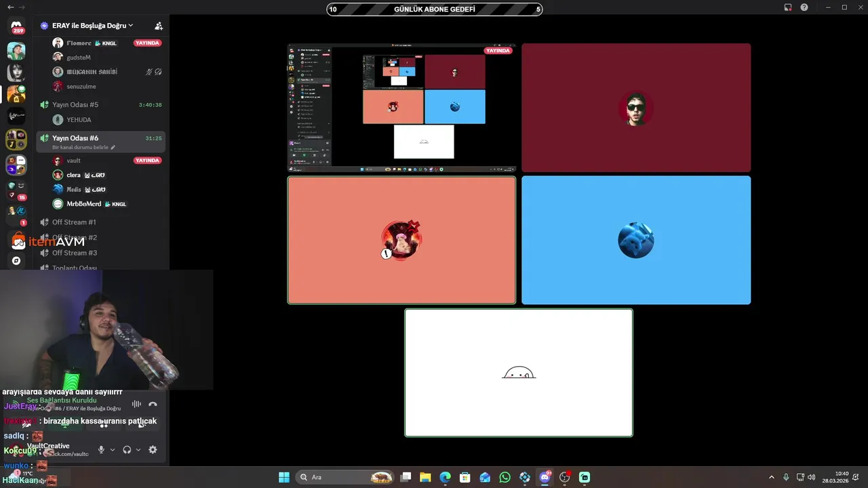The width and height of the screenshot is (868, 488).
Task: Open the clock and date 10:40
Action: pyautogui.click(x=835, y=477)
